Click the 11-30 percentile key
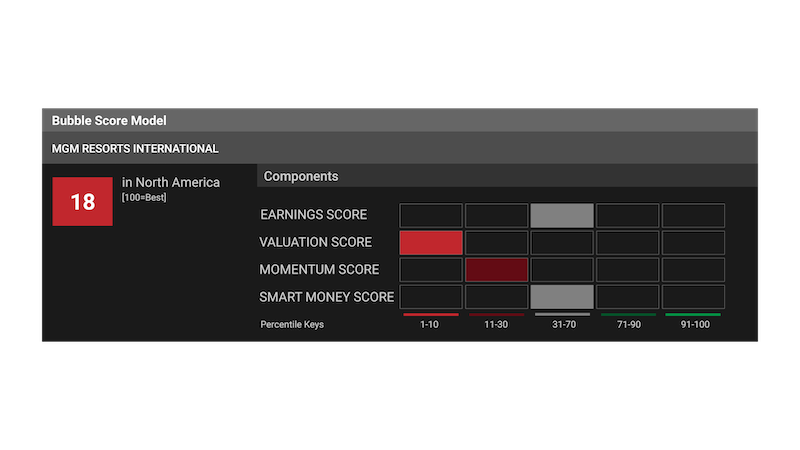800x450 pixels. [x=496, y=324]
